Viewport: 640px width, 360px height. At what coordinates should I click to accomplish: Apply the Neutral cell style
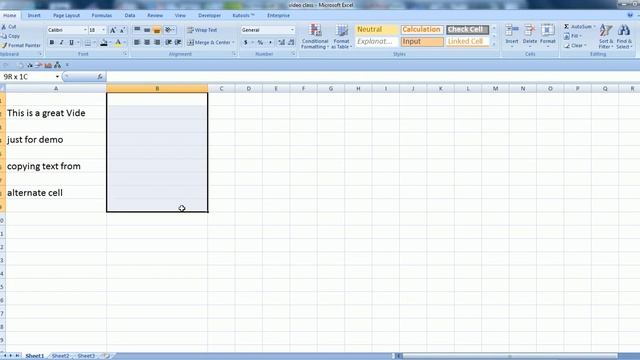[x=376, y=29]
